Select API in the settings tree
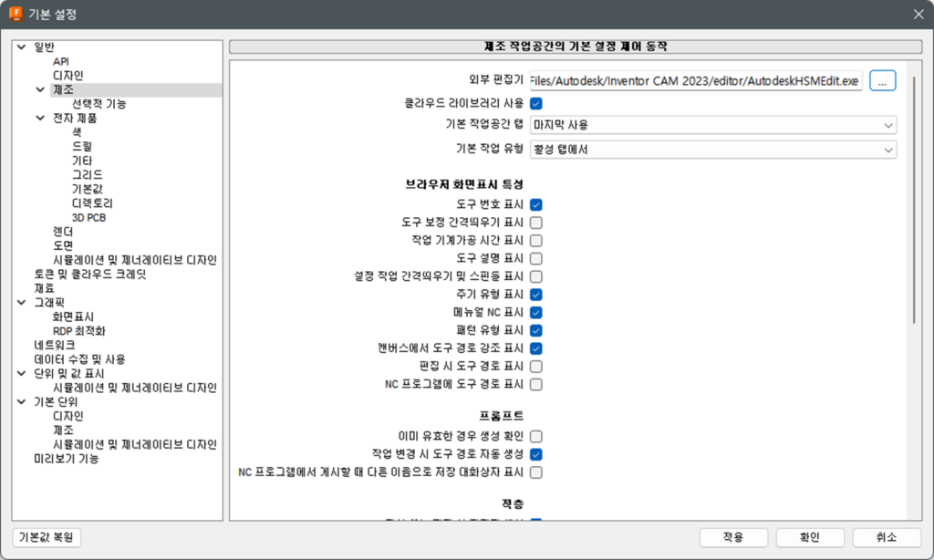The width and height of the screenshot is (934, 560). coord(61,61)
